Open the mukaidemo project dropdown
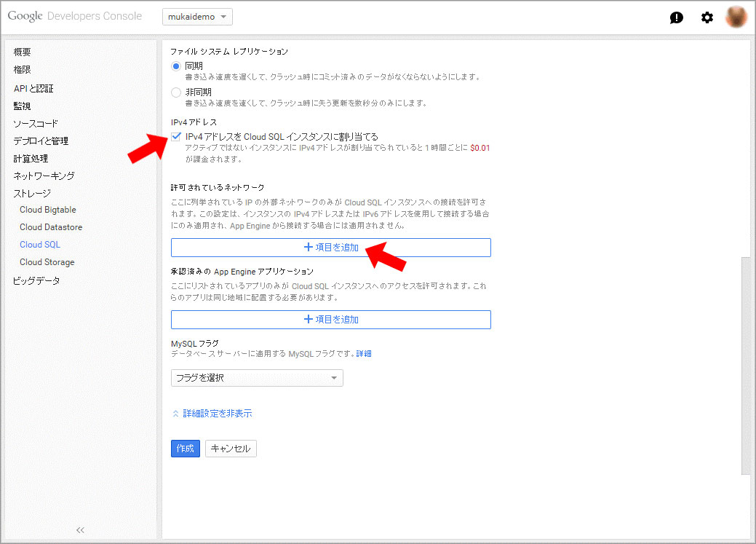This screenshot has width=756, height=544. coord(197,17)
